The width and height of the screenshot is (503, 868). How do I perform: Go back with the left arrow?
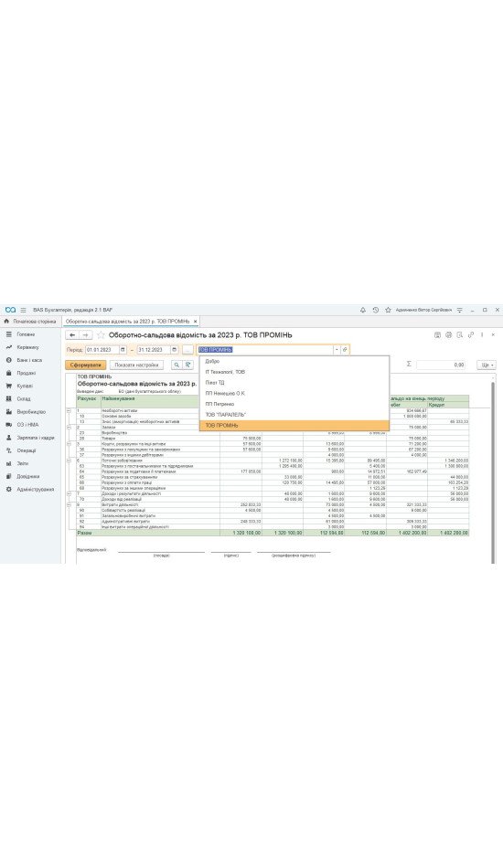point(72,335)
